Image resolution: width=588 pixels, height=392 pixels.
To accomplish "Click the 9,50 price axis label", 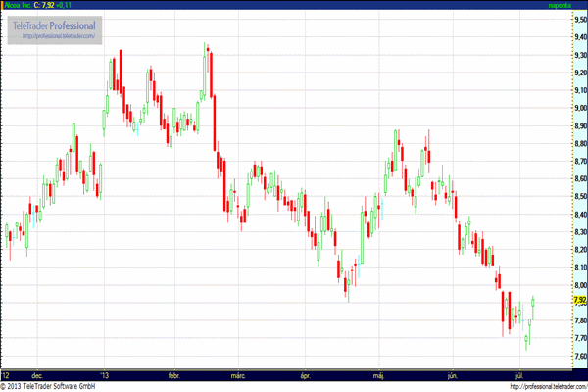I will click(x=579, y=20).
